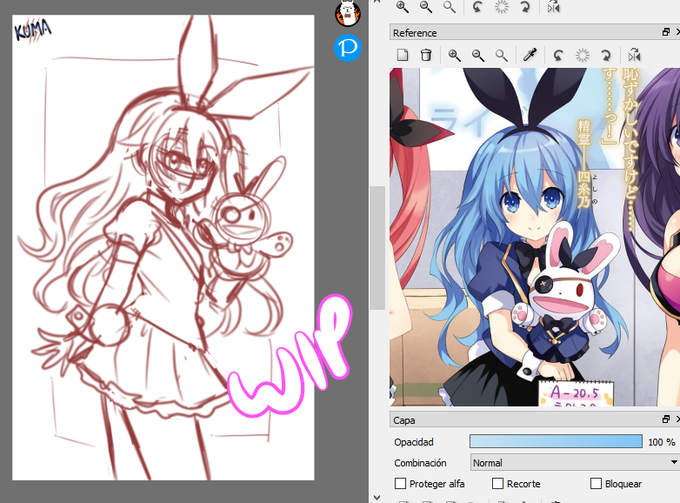Click the vertical scrollbar beside the canvas
Image resolution: width=680 pixels, height=503 pixels.
coord(377,248)
